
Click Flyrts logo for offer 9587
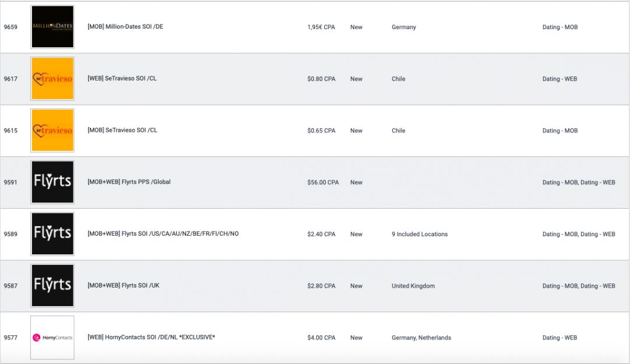52,286
